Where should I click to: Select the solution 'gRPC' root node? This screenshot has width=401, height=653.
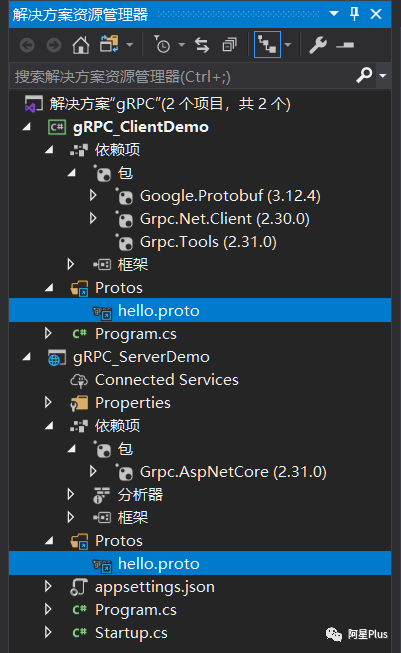point(170,104)
